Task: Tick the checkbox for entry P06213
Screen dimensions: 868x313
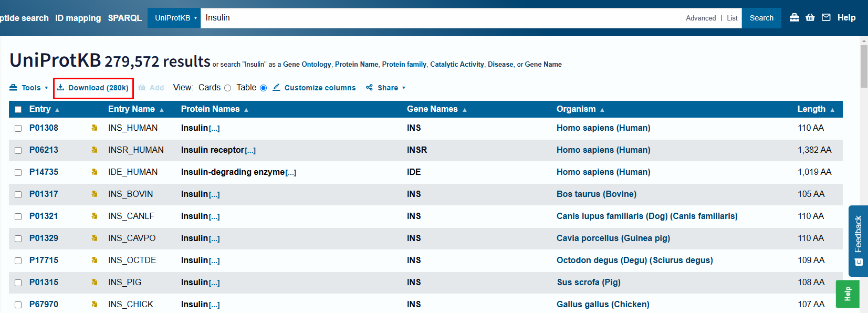Action: coord(18,150)
